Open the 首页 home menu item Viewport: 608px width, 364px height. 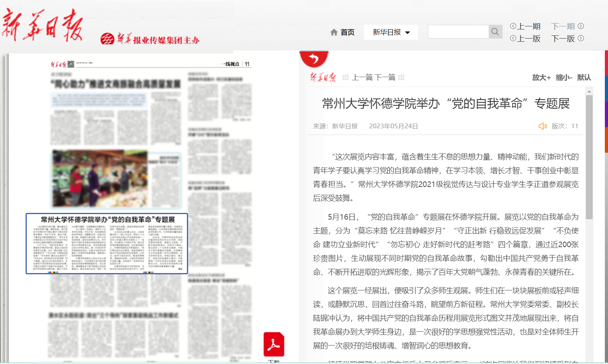pyautogui.click(x=347, y=32)
